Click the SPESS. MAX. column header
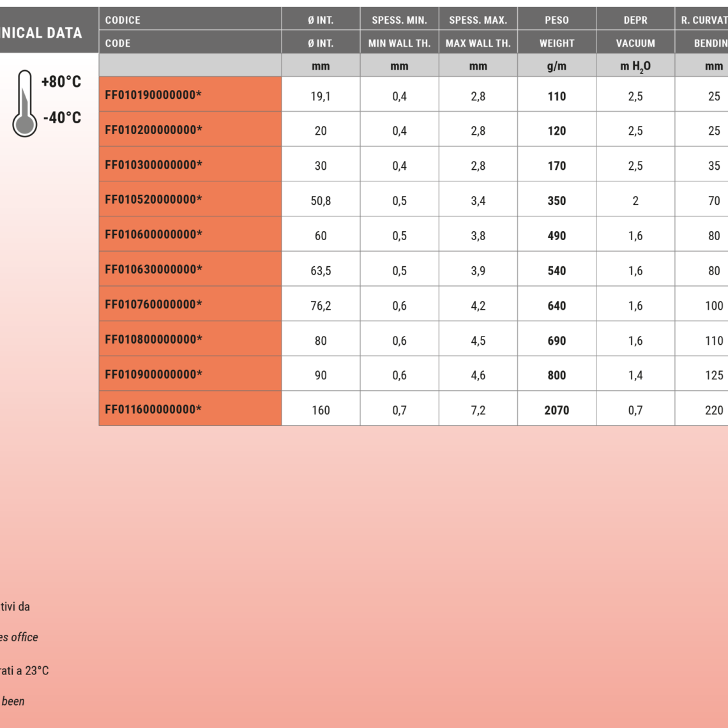728x728 pixels. point(478,20)
